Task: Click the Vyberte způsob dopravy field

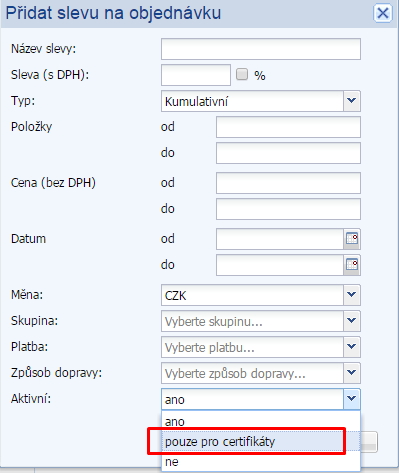Action: click(x=252, y=373)
